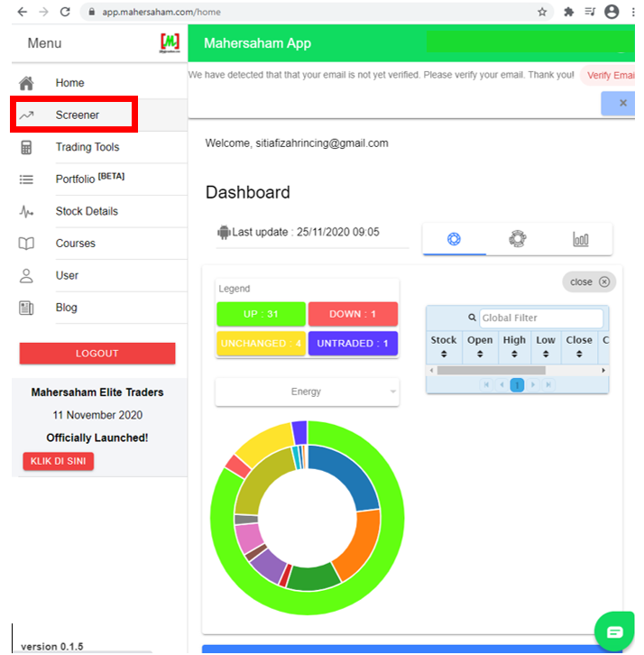This screenshot has height=655, width=644.
Task: Switch to the bar chart view tab
Action: (580, 239)
